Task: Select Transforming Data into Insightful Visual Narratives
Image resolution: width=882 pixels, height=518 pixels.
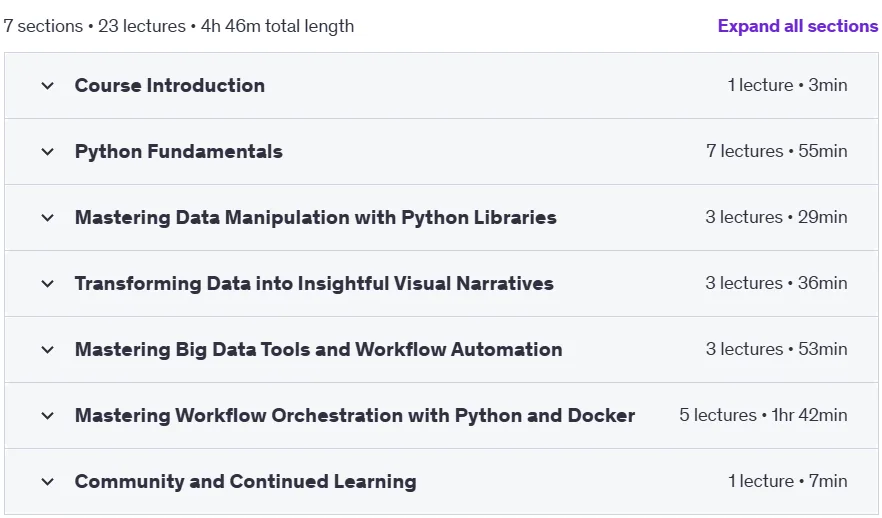Action: pyautogui.click(x=314, y=283)
